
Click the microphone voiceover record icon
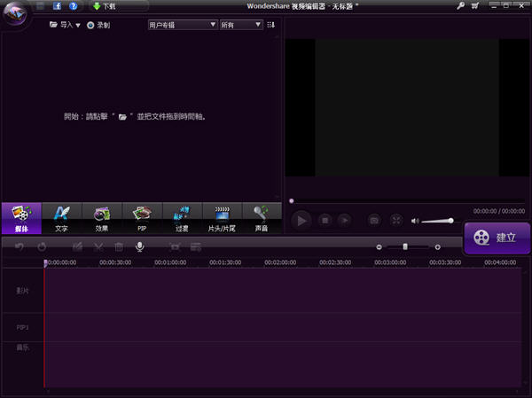(x=139, y=246)
